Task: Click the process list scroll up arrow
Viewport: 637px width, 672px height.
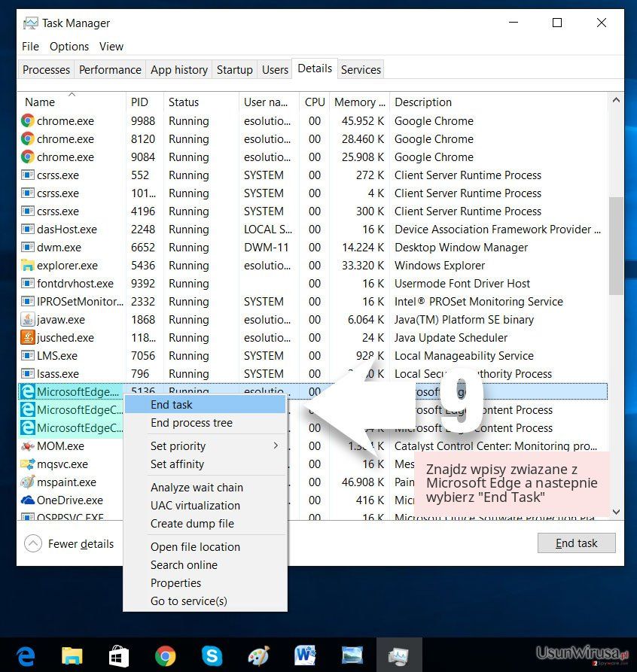Action: click(616, 100)
